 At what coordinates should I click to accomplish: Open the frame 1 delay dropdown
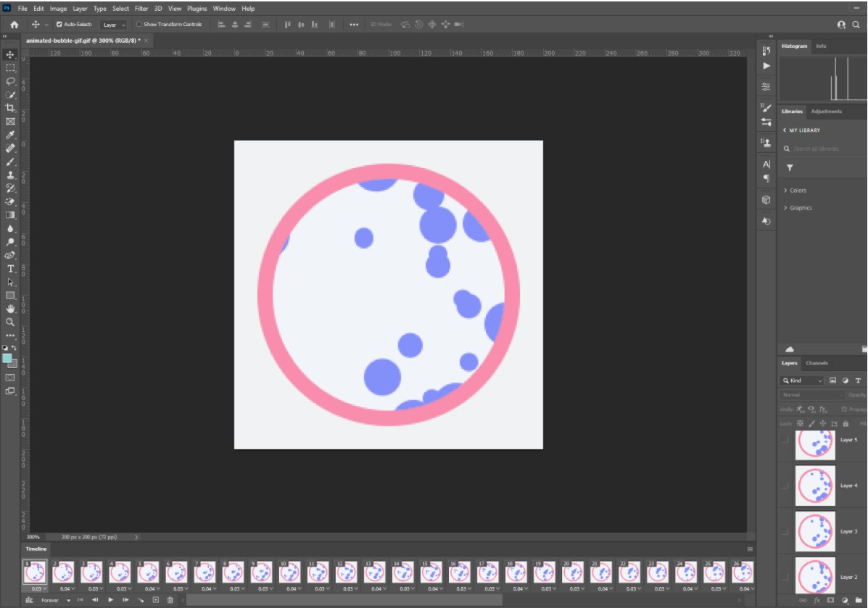click(40, 588)
